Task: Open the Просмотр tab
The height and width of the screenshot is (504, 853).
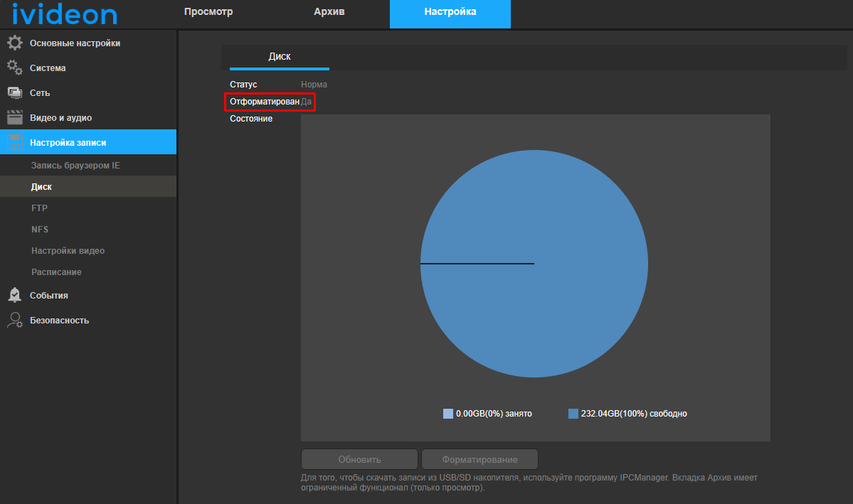Action: click(x=208, y=12)
